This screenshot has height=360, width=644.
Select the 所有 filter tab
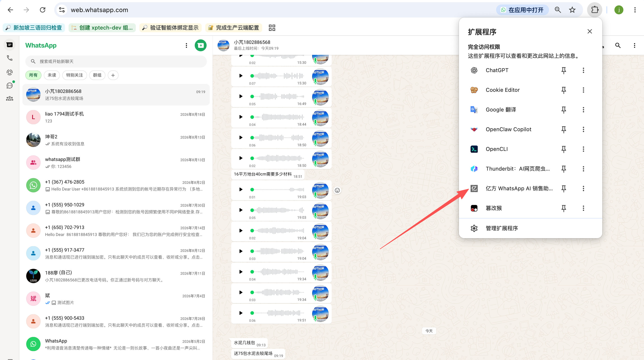33,75
